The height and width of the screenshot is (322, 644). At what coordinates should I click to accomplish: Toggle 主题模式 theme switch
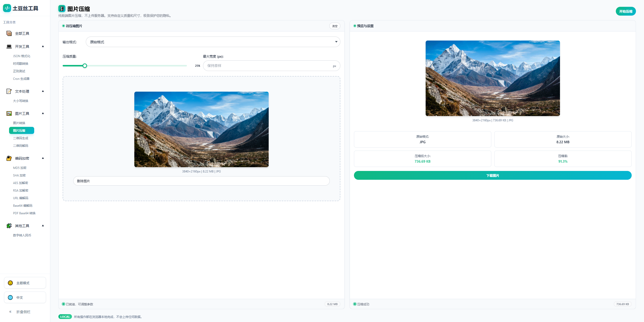[25, 283]
